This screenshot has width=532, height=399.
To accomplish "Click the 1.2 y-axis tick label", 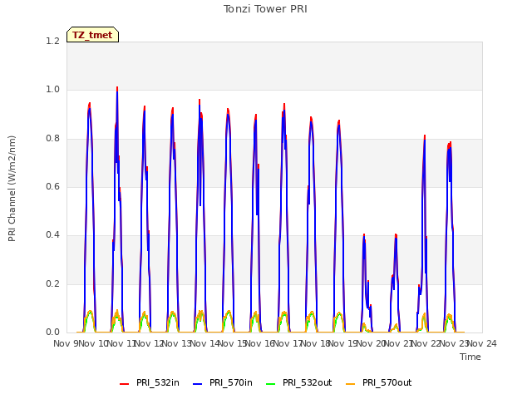I will point(52,41).
